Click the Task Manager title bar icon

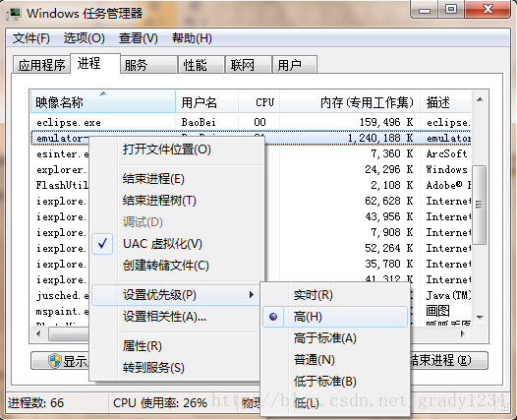pos(13,13)
